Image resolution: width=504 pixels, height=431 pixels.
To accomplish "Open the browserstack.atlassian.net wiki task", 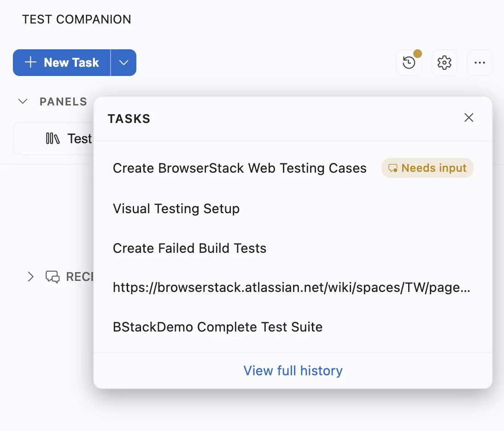I will [x=292, y=287].
